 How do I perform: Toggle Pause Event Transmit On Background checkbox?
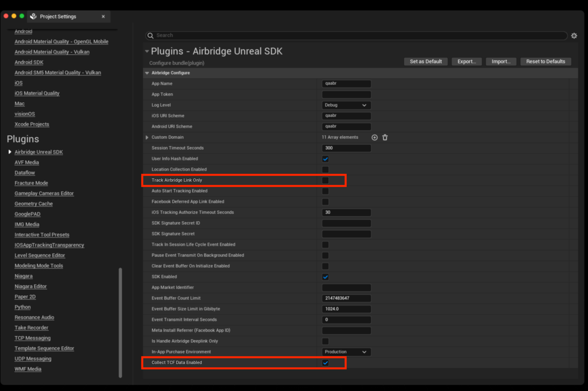[325, 256]
